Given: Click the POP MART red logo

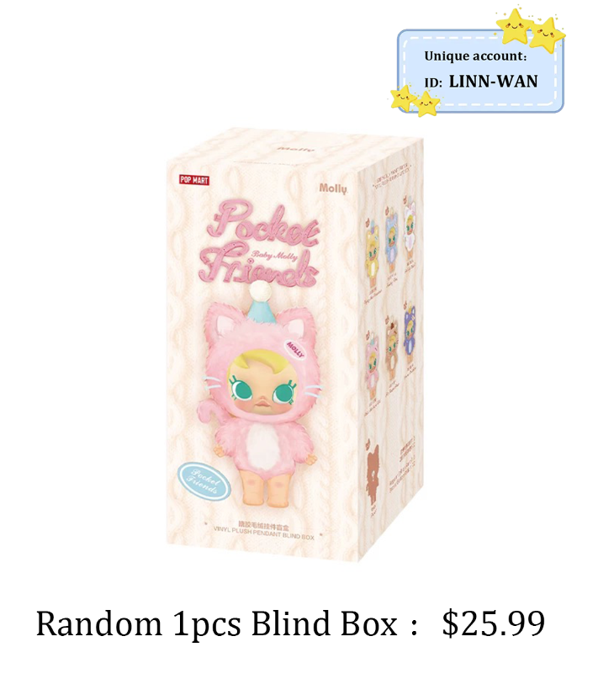Looking at the screenshot, I should point(194,180).
